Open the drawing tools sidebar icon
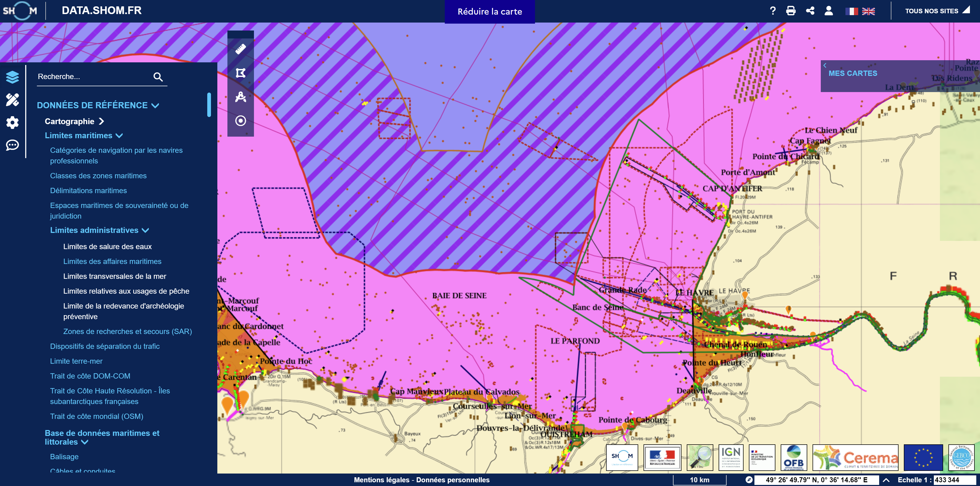Screen dimensions: 980x486 12,100
